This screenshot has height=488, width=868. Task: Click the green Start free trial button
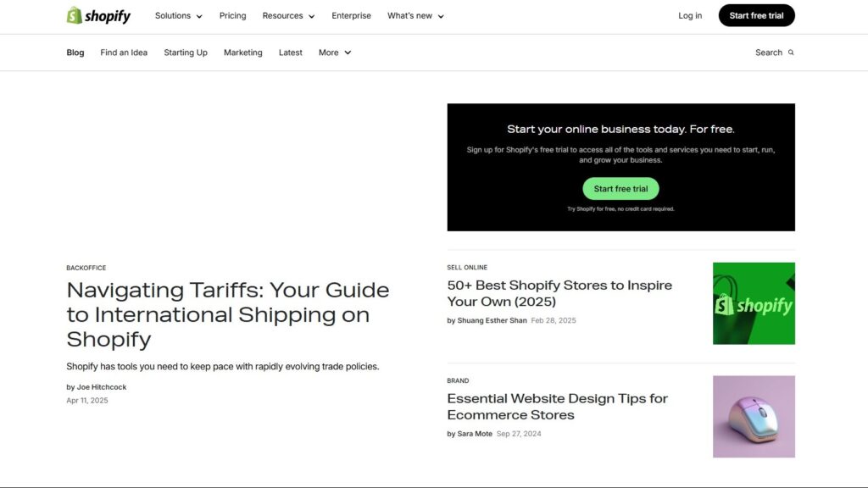coord(620,189)
